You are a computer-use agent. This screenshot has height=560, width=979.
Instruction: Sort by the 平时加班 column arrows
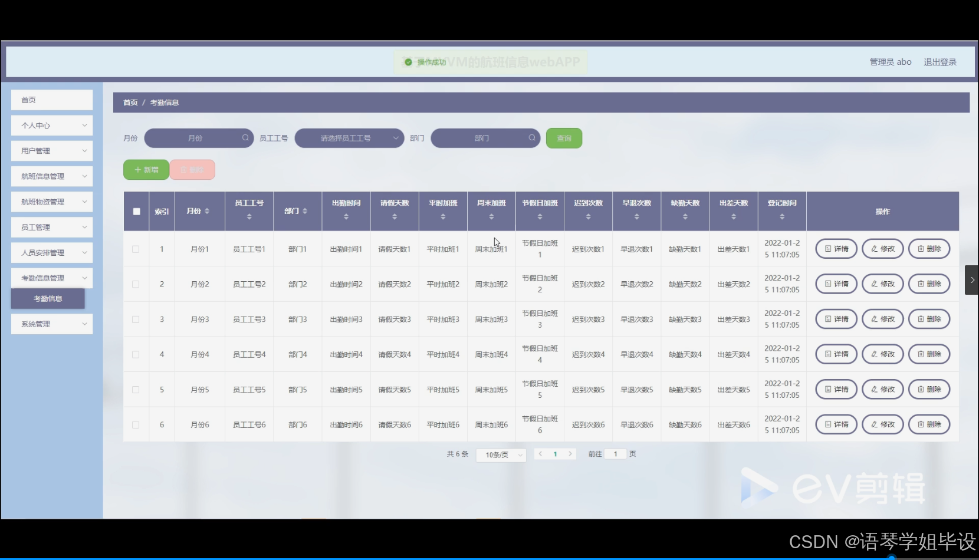(443, 217)
